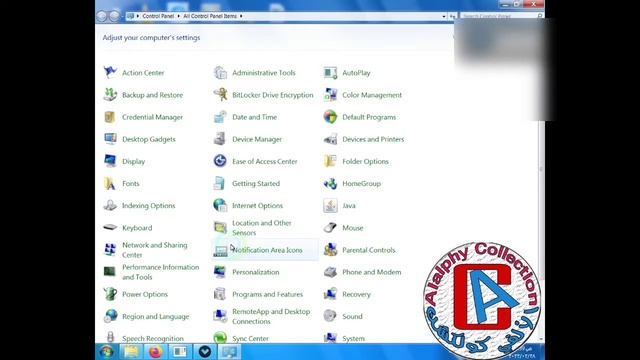Launch Firefox from the taskbar
The image size is (640, 360).
(x=155, y=352)
